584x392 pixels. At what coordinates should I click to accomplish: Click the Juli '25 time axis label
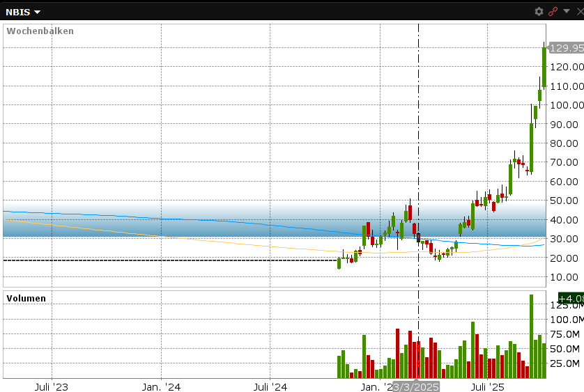487,387
